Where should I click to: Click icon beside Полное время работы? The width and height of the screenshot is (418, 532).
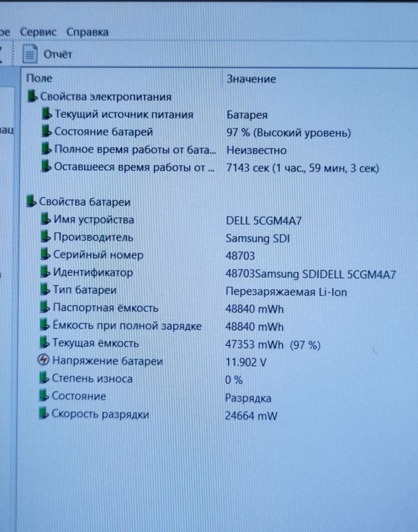click(x=47, y=149)
